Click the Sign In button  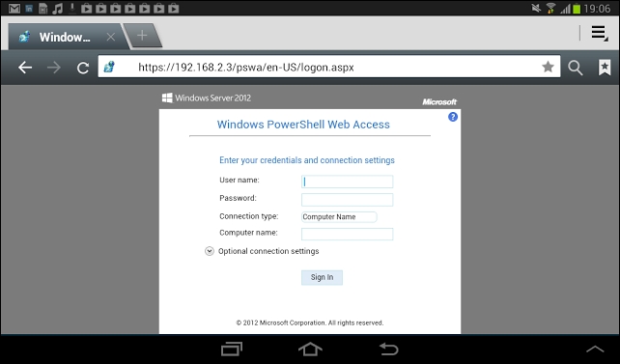(322, 277)
